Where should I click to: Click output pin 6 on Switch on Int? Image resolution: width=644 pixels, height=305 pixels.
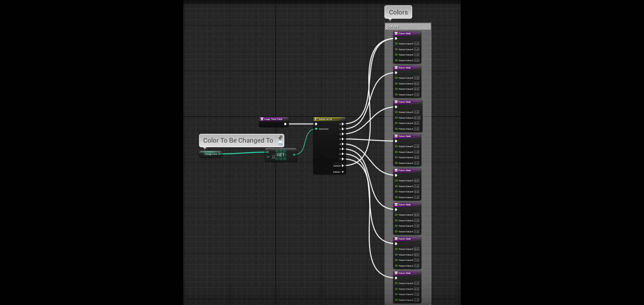(x=343, y=154)
